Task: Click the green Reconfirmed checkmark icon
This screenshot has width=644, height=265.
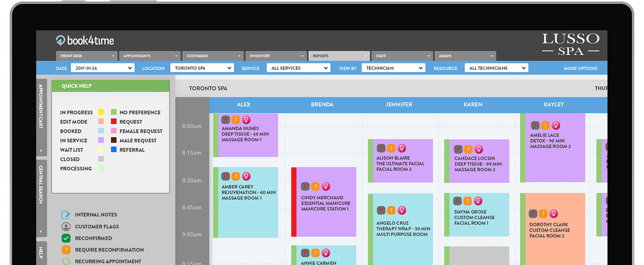Action: 66,238
